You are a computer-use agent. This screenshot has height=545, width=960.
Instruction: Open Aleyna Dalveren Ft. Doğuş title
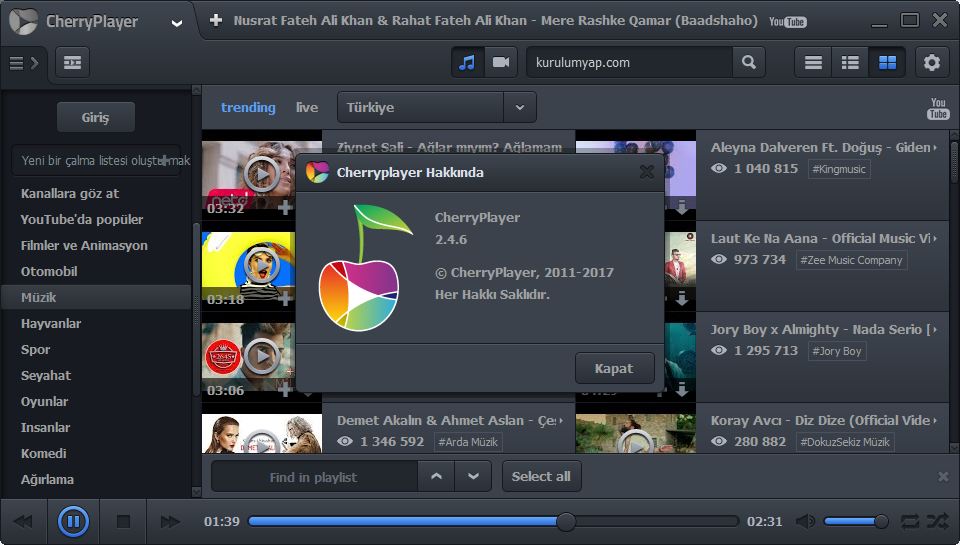point(820,148)
